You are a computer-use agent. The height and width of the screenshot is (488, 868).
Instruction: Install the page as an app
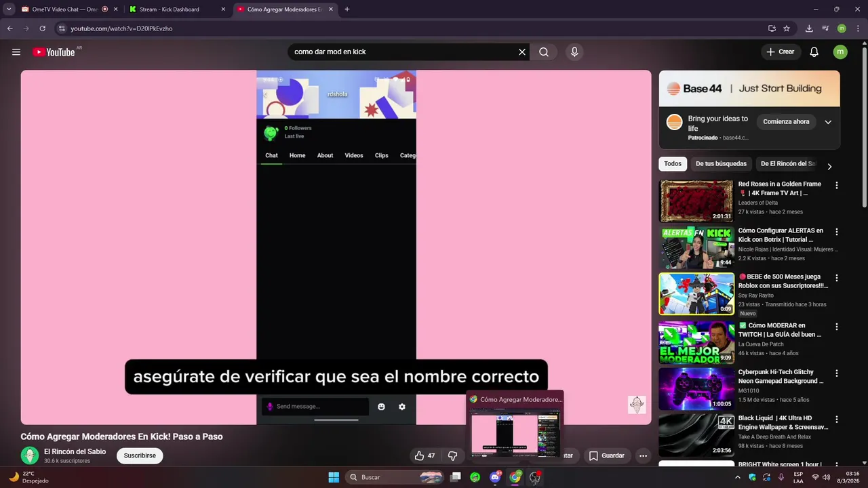[772, 28]
